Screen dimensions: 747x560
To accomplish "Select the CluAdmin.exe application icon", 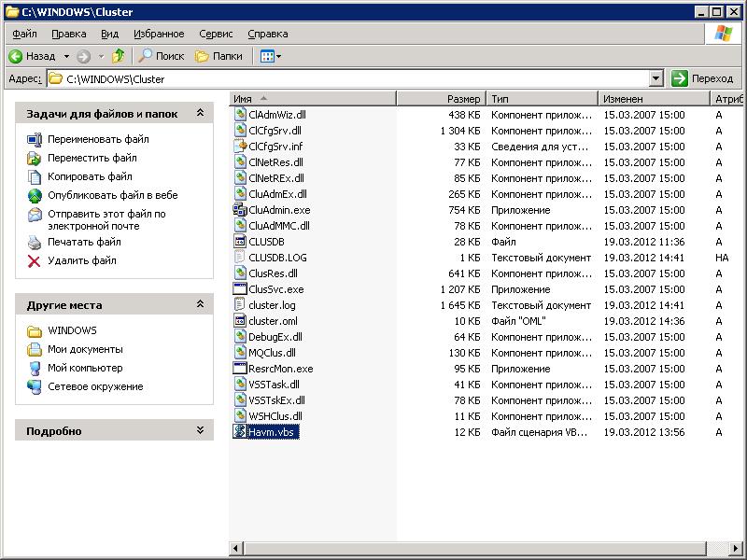I will 241,211.
